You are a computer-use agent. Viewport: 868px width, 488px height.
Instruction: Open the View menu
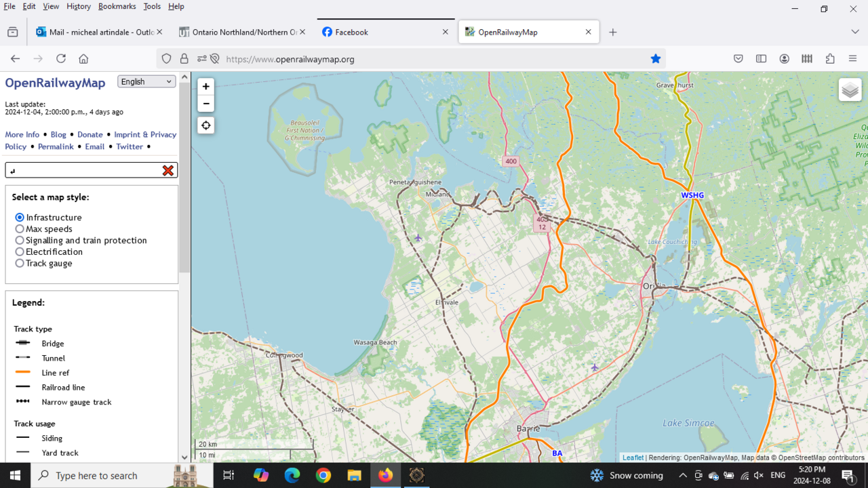tap(51, 6)
